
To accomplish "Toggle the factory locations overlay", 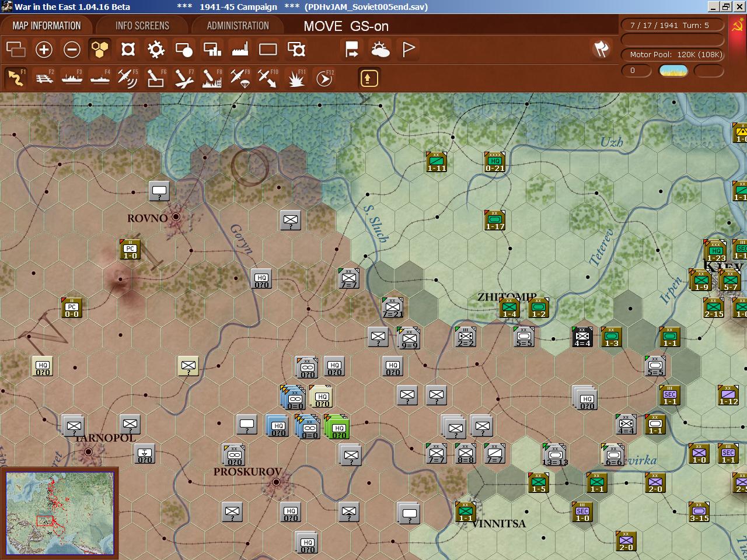I will (240, 50).
